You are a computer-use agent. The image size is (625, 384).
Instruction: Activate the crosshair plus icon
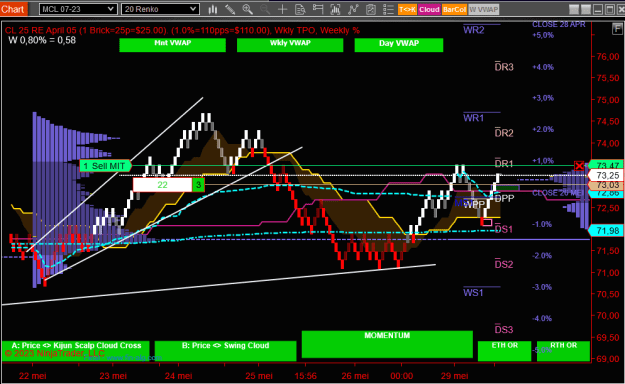coord(282,9)
